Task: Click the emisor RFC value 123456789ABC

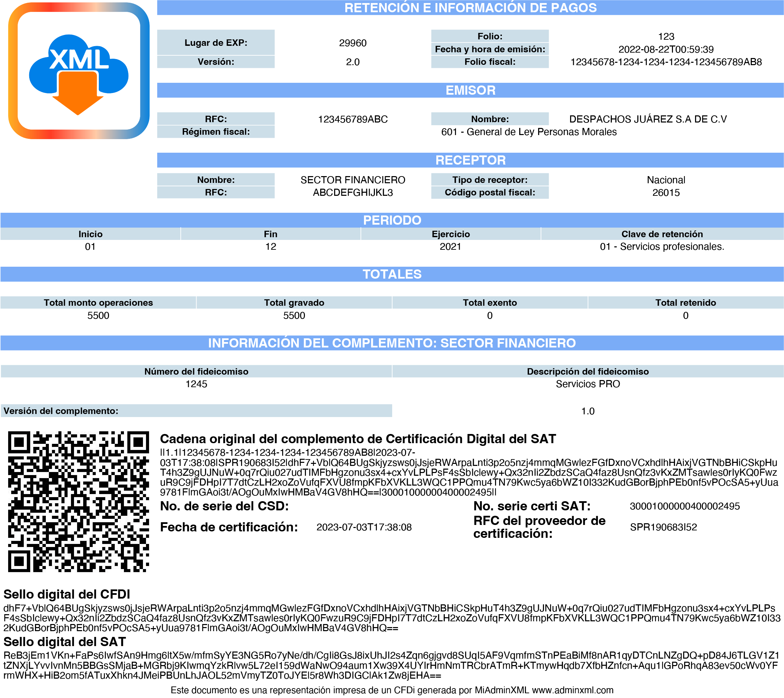Action: [x=353, y=119]
